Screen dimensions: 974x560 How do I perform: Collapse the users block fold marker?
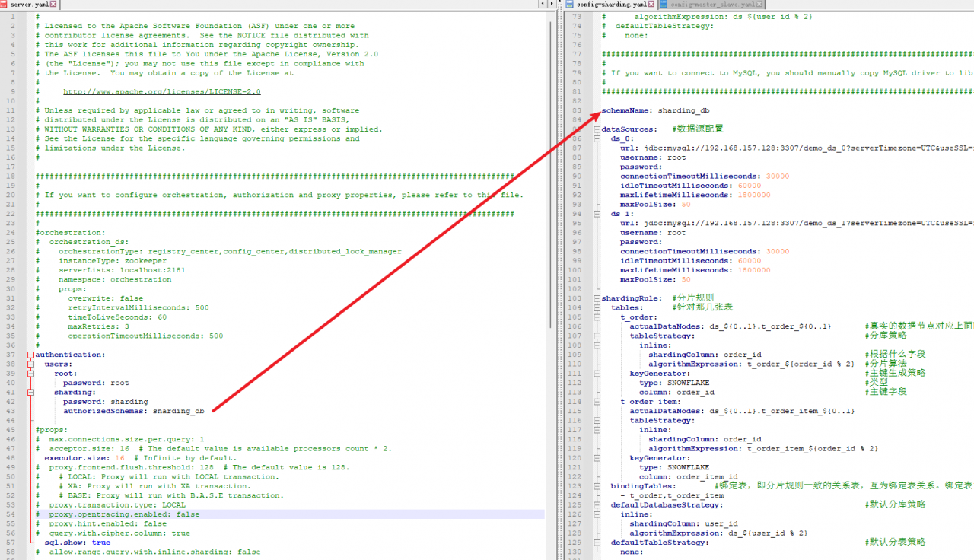[x=30, y=364]
